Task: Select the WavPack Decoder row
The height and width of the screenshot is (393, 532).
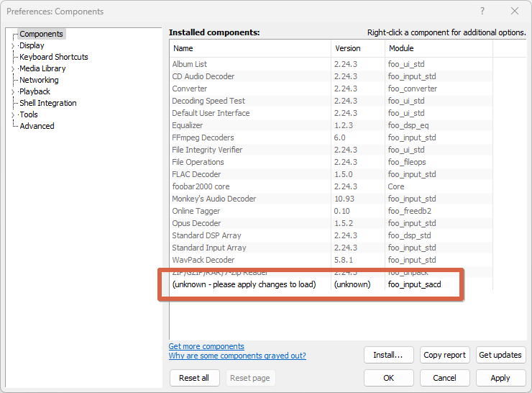Action: click(x=331, y=260)
